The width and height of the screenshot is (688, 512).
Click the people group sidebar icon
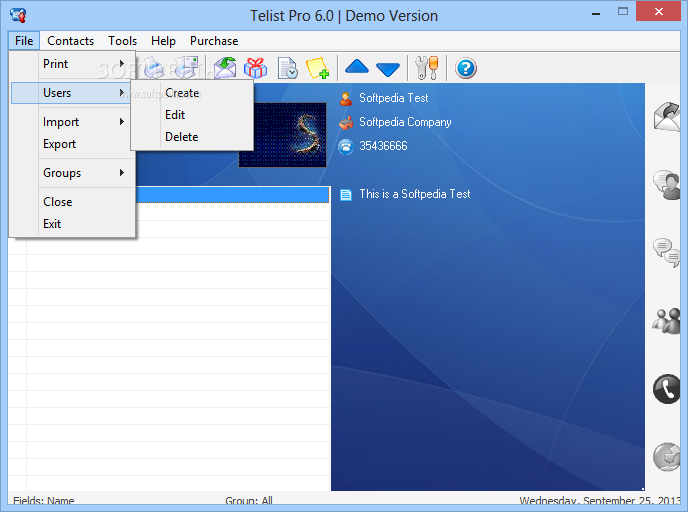click(x=667, y=320)
